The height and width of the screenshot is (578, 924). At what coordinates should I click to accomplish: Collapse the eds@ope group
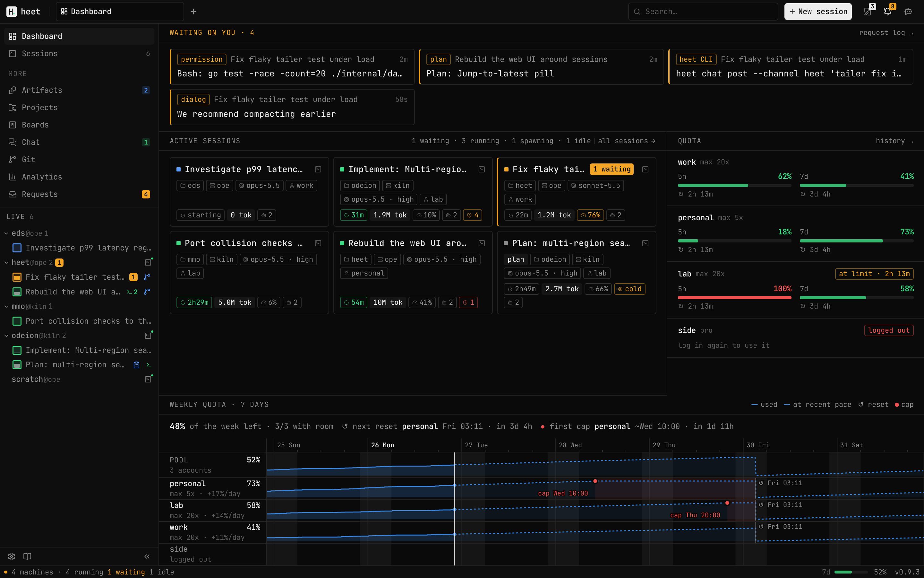pos(6,233)
